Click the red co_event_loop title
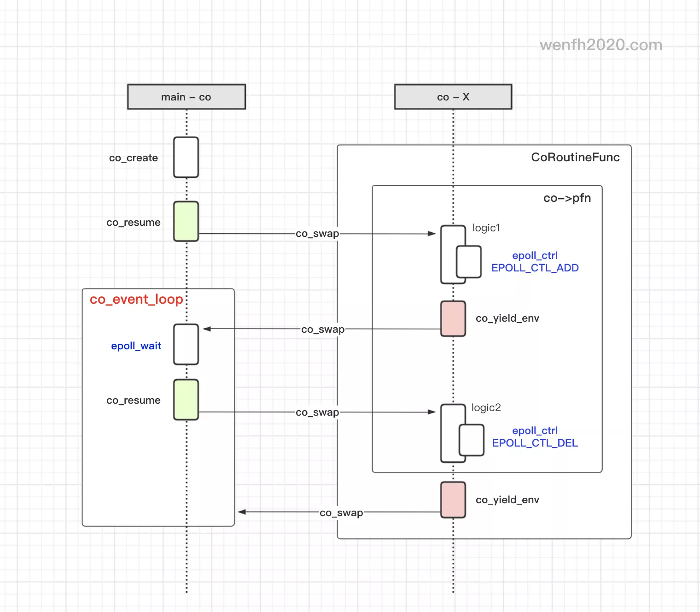The height and width of the screenshot is (612, 700). coord(136,300)
